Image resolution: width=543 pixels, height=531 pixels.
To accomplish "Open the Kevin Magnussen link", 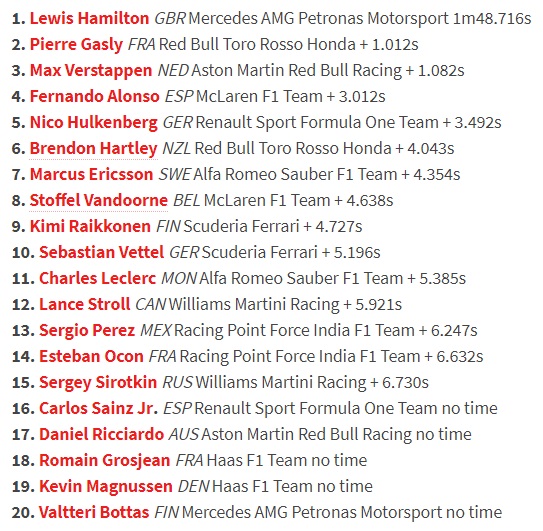I will [106, 487].
